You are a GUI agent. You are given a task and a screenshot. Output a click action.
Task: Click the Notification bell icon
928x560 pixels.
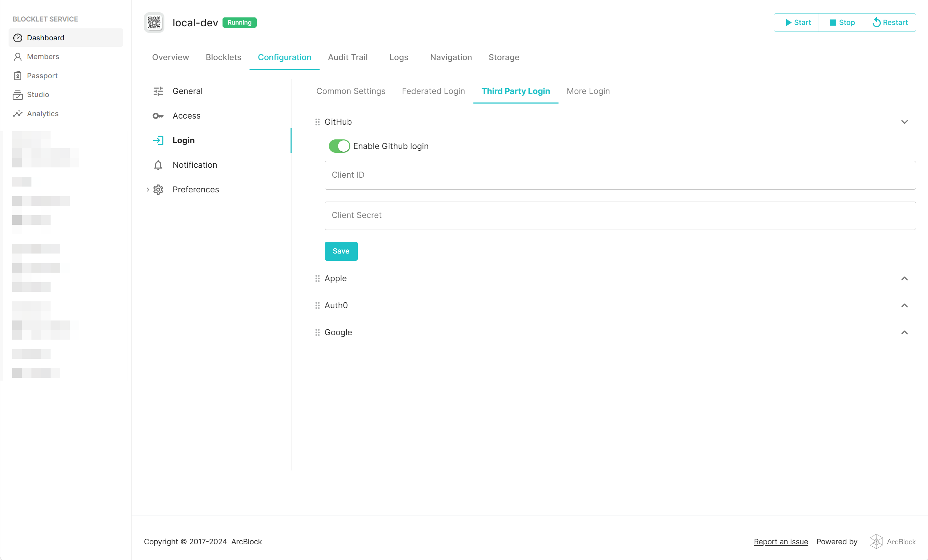tap(158, 165)
